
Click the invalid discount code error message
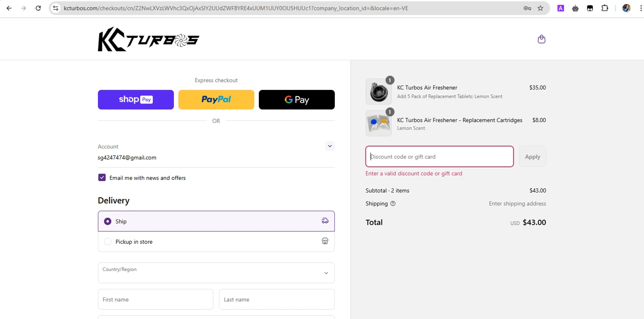point(414,173)
